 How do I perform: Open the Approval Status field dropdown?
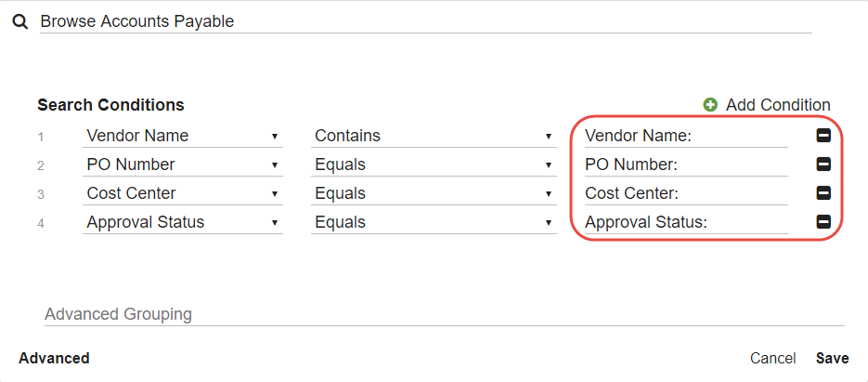[183, 222]
